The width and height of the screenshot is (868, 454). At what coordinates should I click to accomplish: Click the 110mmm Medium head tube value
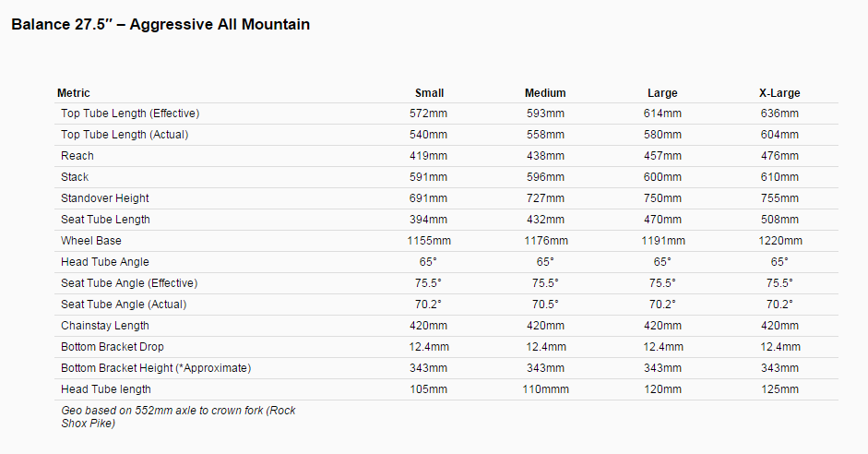[x=545, y=389]
